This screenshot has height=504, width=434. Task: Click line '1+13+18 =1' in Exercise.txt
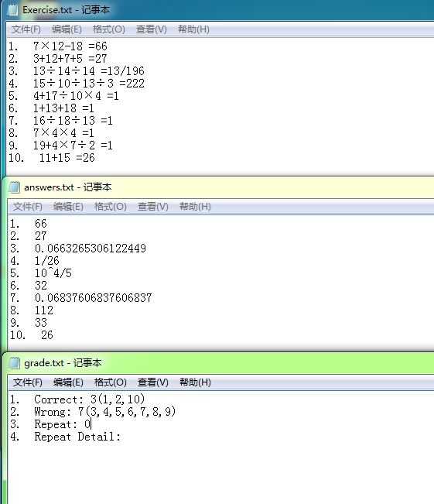tap(63, 108)
